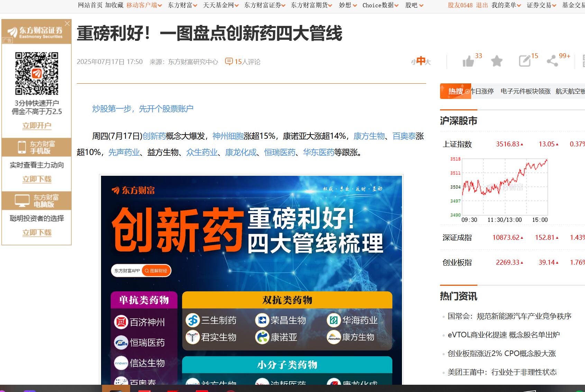Click the 退出 logout link
This screenshot has height=392, width=585.
point(482,5)
